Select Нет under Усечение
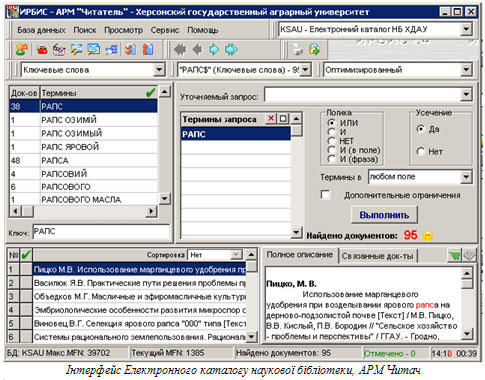The height and width of the screenshot is (380, 485). coord(421,152)
